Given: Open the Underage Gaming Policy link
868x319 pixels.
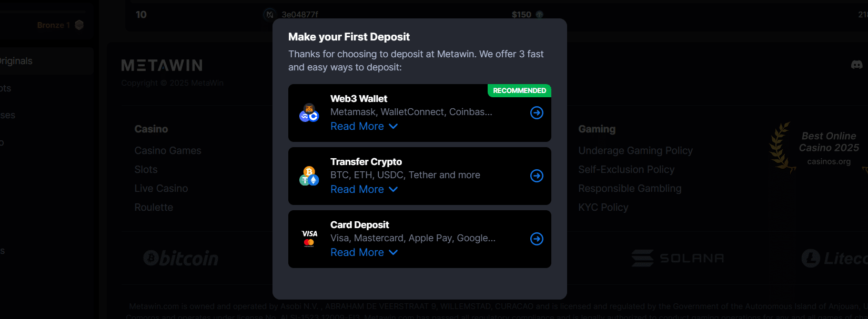Looking at the screenshot, I should (x=635, y=151).
